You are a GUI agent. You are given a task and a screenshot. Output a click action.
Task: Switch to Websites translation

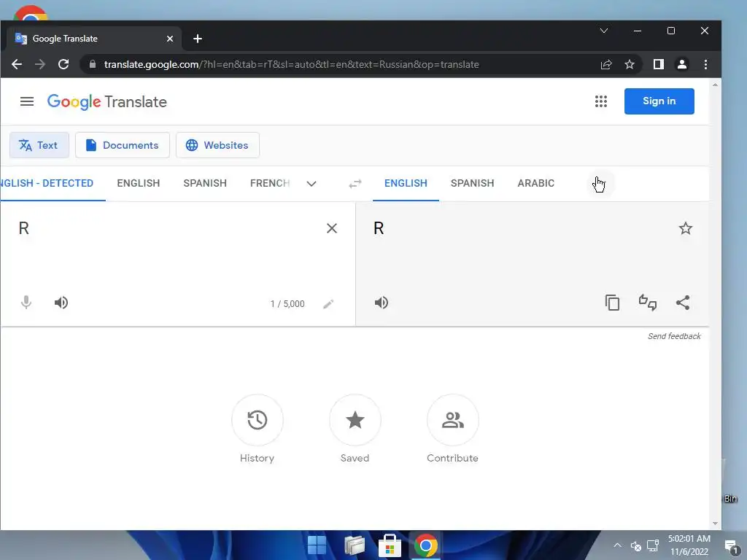pos(217,145)
